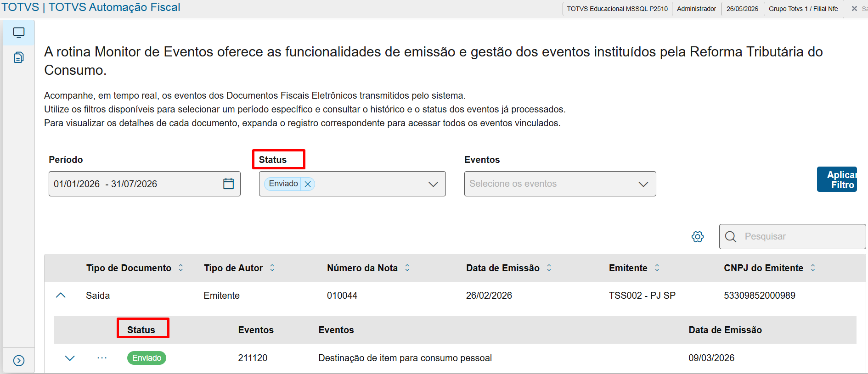Click the note number 010044
Viewport: 868px width, 374px height.
[342, 296]
